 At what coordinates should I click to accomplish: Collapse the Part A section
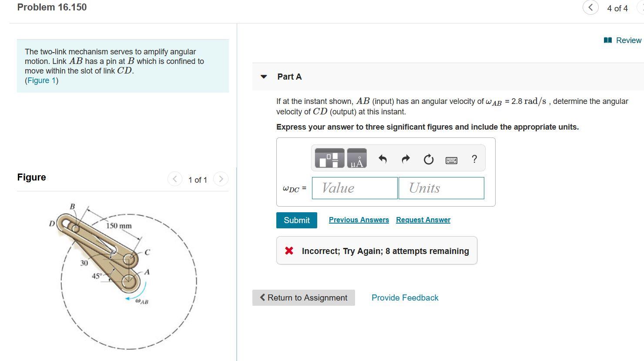point(264,76)
